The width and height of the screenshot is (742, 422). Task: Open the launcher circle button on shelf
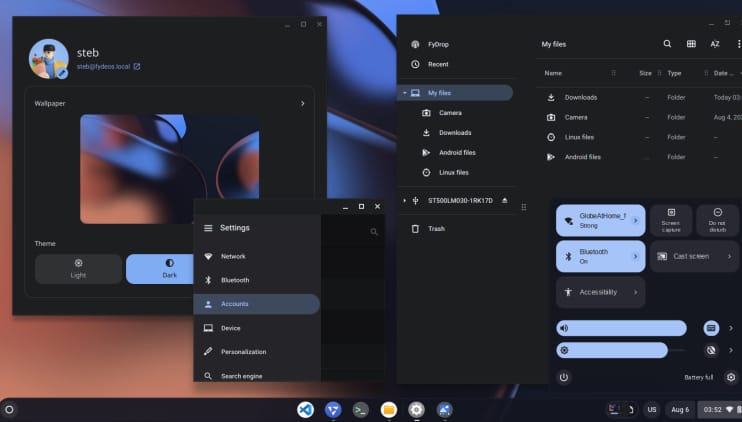9,410
